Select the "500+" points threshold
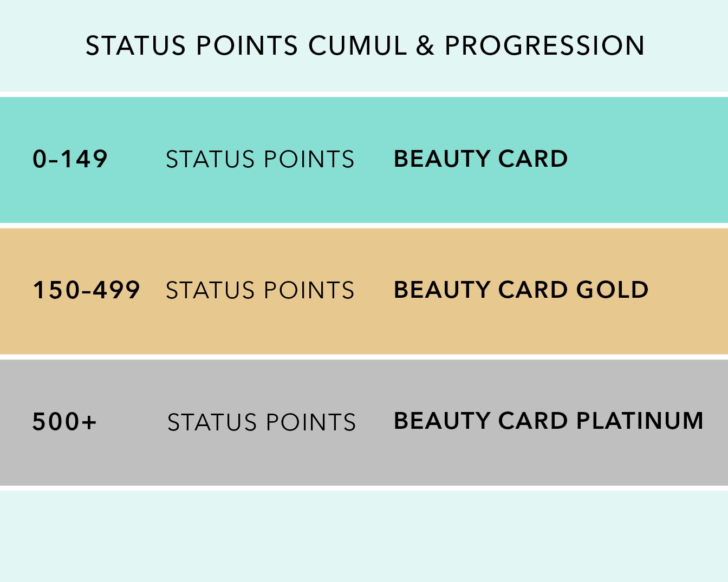728x582 pixels. pyautogui.click(x=64, y=422)
